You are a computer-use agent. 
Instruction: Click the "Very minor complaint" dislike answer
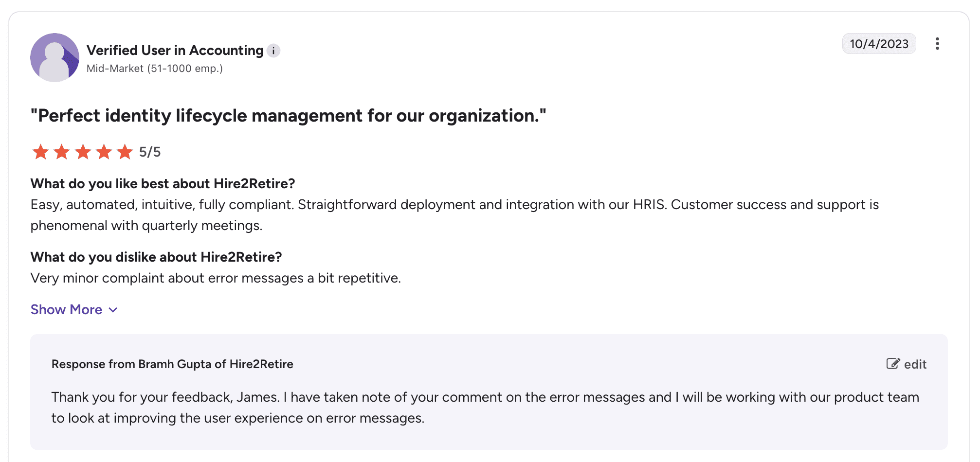(x=216, y=278)
